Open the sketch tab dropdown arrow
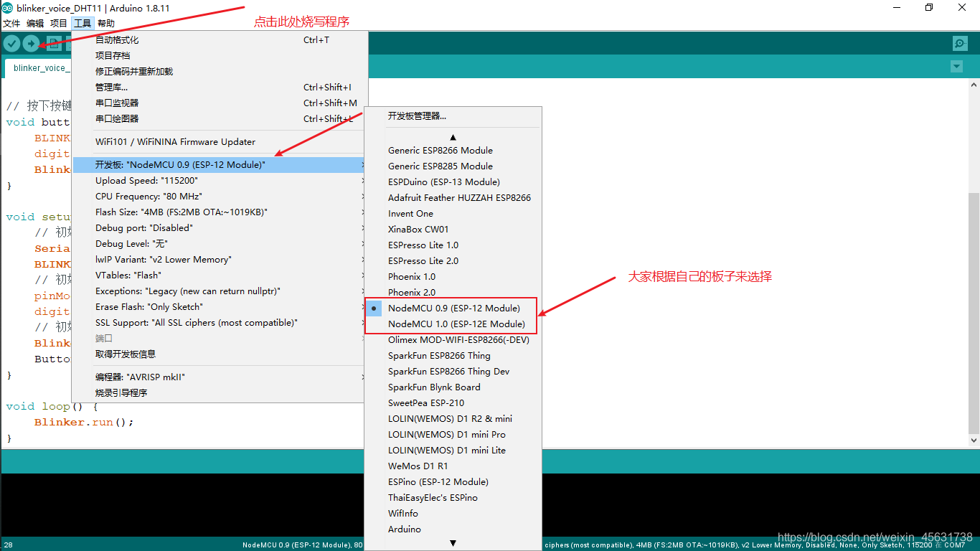The height and width of the screenshot is (551, 980). tap(956, 66)
